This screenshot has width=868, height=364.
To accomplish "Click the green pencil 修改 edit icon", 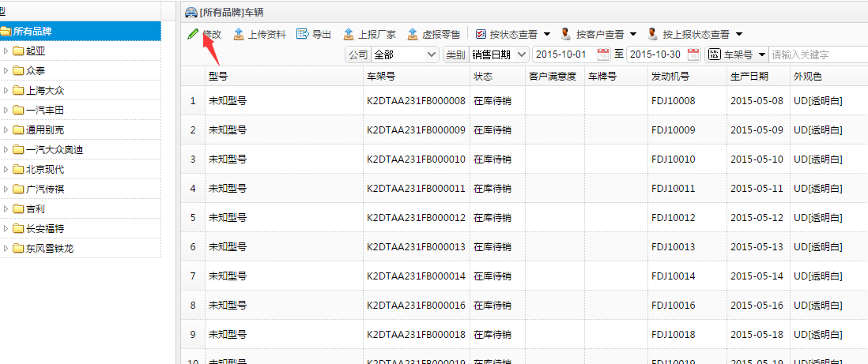I will (x=193, y=34).
